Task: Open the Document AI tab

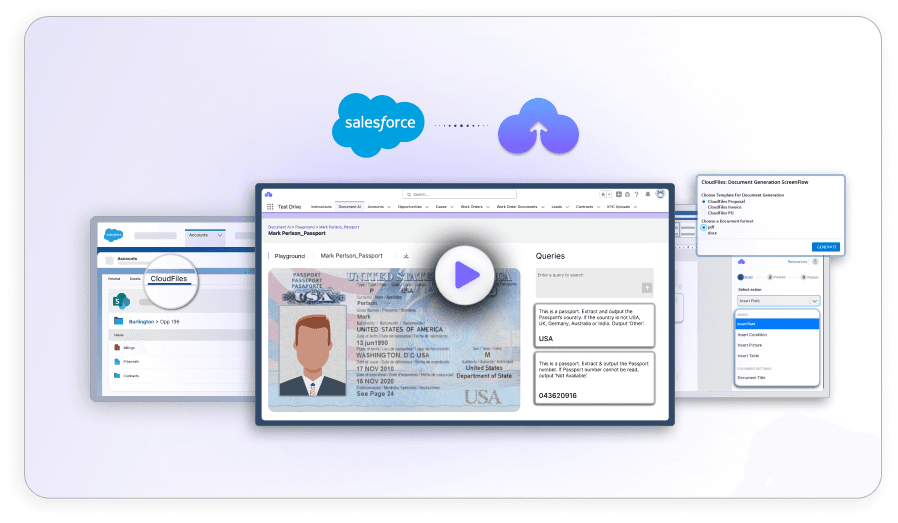Action: (349, 207)
